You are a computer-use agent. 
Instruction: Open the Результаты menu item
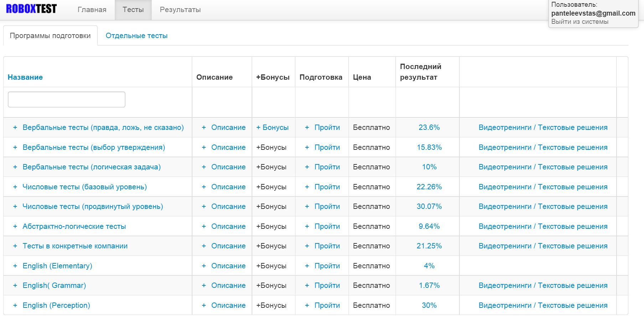pyautogui.click(x=180, y=10)
